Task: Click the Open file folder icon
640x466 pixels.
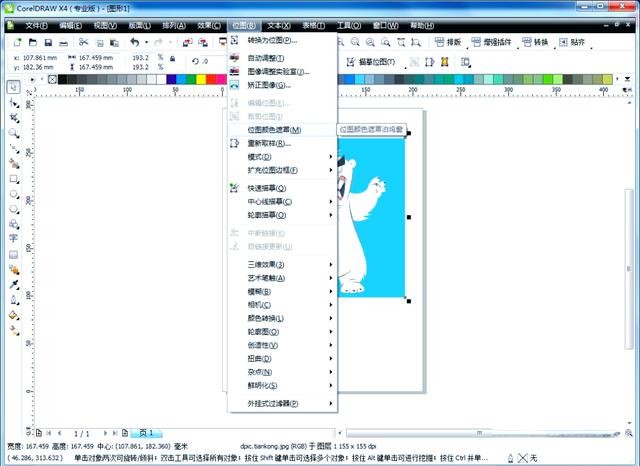Action: [x=33, y=42]
